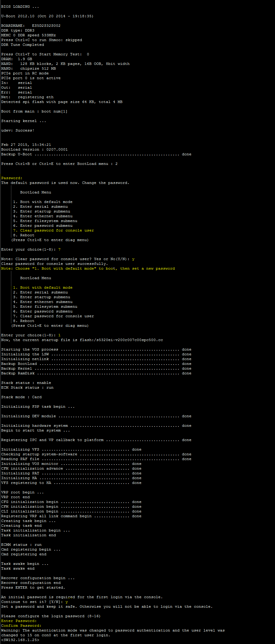Click the "ECMM status : run" line
Viewport: 275px width, 644px height.
[x=21, y=545]
